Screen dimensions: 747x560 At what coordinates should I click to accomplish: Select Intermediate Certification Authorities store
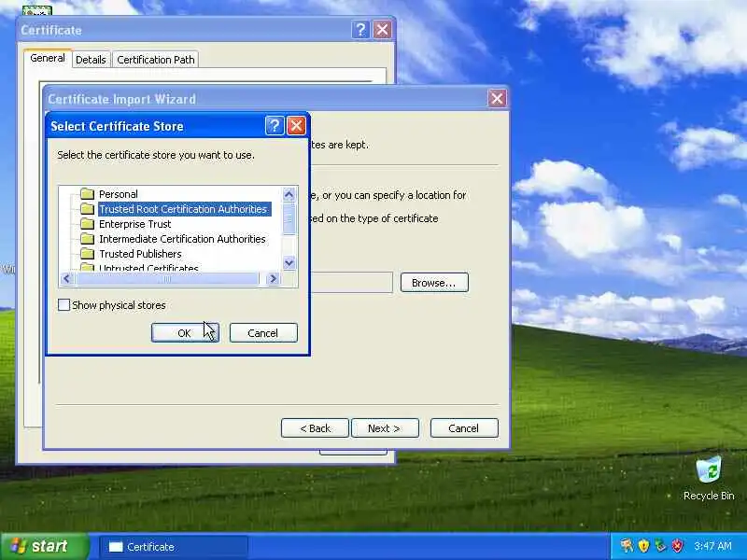tap(182, 239)
